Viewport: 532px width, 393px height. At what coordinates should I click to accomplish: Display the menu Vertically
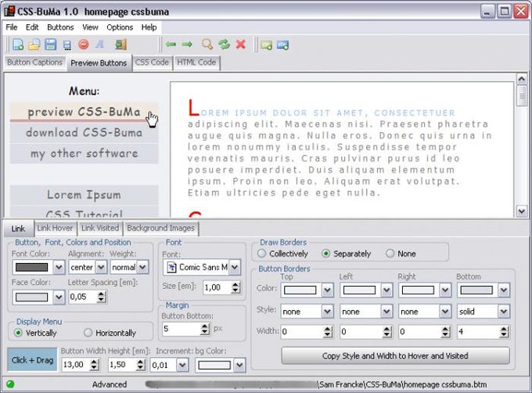18,333
